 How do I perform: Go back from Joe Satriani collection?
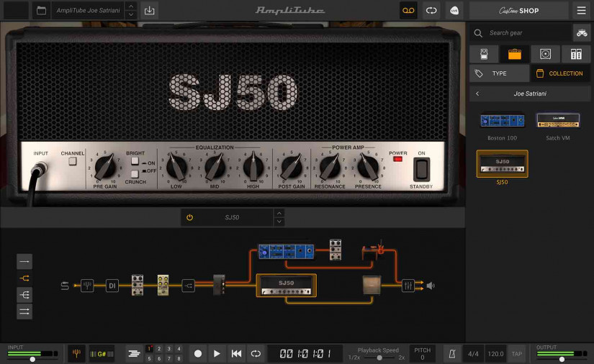point(477,94)
